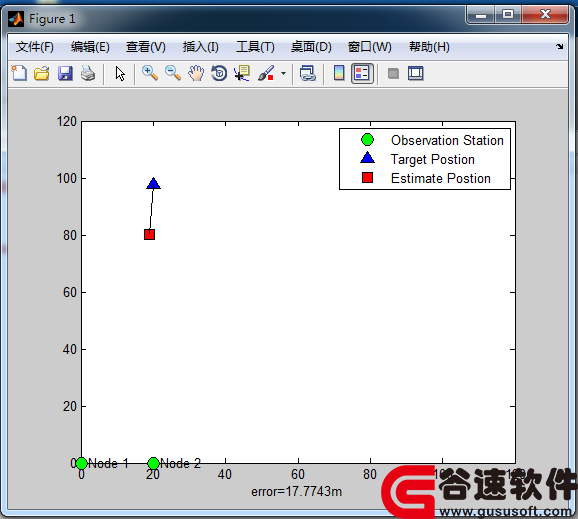Click the Node 1 text label
Viewport: 578px width, 519px height.
(108, 463)
